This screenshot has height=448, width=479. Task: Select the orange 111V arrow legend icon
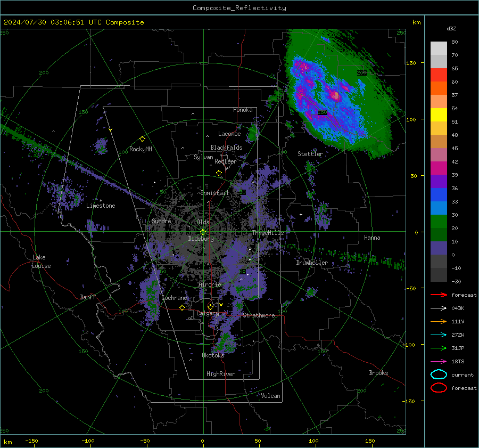(439, 321)
